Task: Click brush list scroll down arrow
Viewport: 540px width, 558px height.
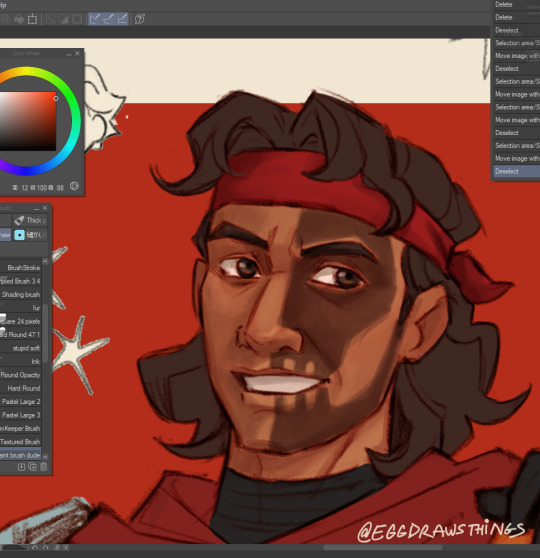Action: click(45, 456)
